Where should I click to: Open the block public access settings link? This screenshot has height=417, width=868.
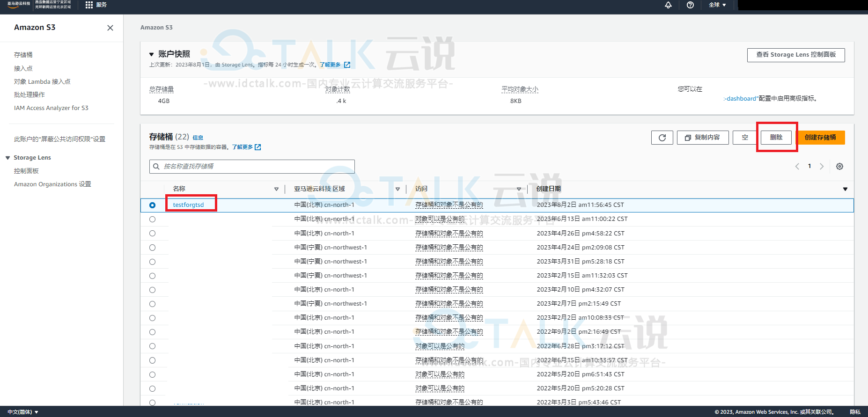click(x=59, y=139)
